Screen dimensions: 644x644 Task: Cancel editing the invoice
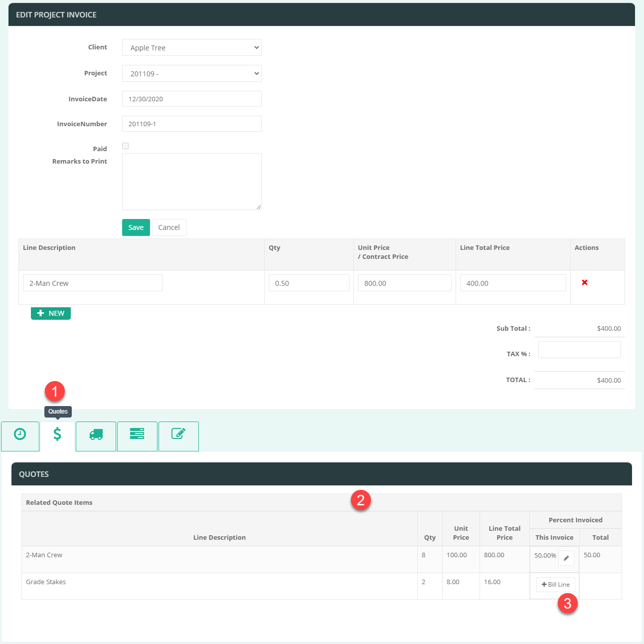(169, 227)
